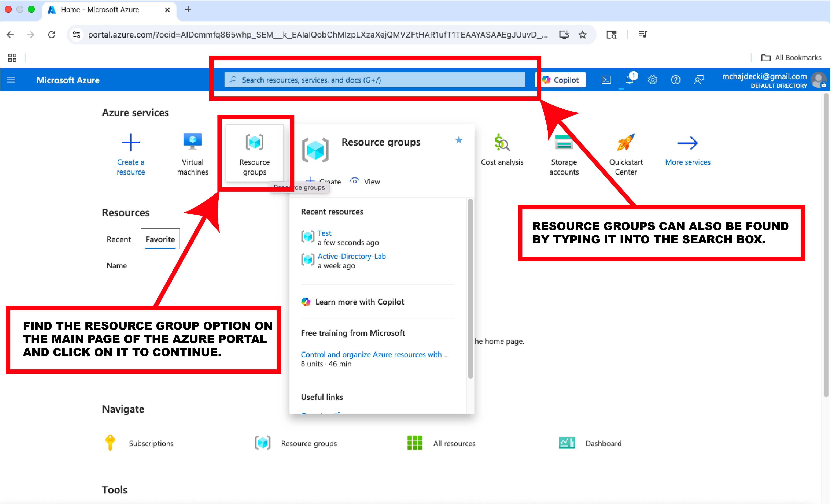Switch to the Recent resources tab
This screenshot has width=831, height=504.
(x=118, y=239)
